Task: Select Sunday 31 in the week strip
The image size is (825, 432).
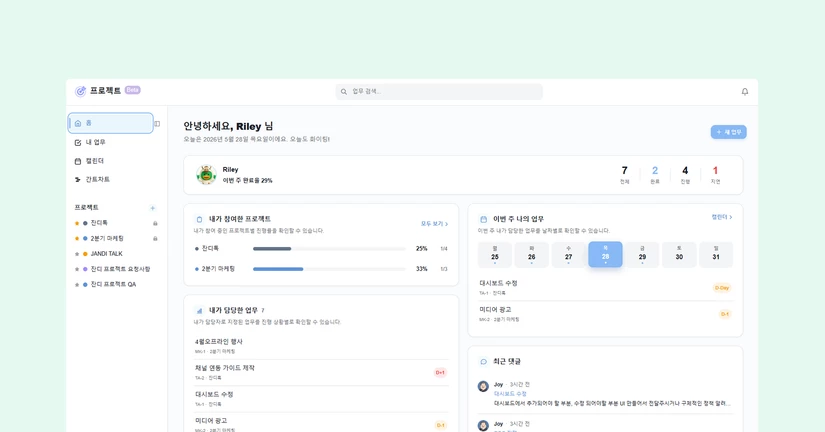Action: click(716, 255)
